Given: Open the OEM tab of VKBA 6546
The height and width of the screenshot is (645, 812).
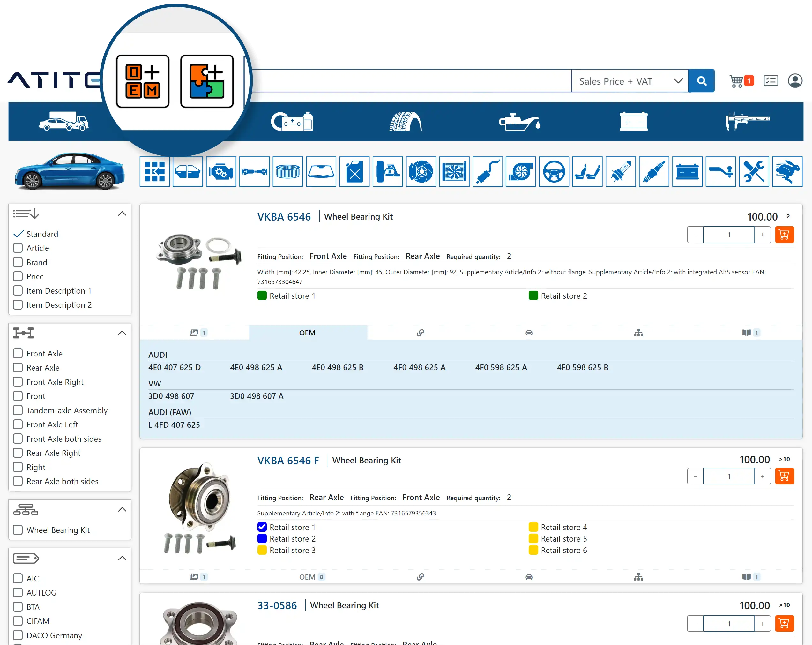Looking at the screenshot, I should point(308,333).
